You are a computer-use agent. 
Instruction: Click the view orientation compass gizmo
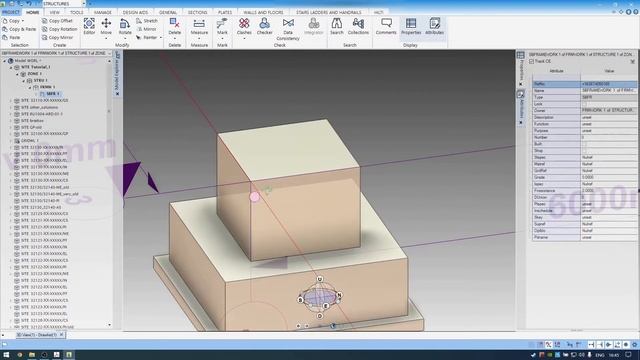coord(320,298)
